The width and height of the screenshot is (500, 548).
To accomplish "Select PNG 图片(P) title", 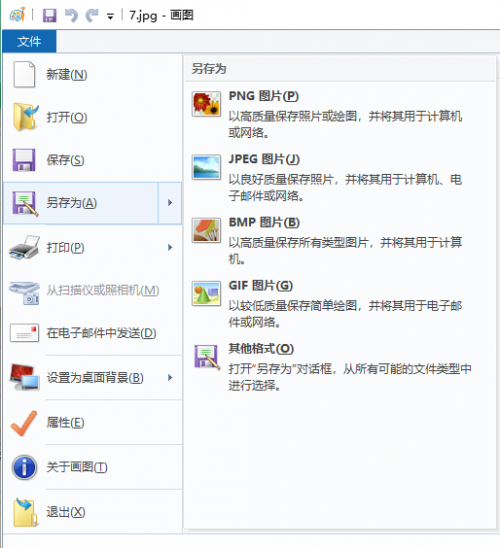I will point(264,96).
